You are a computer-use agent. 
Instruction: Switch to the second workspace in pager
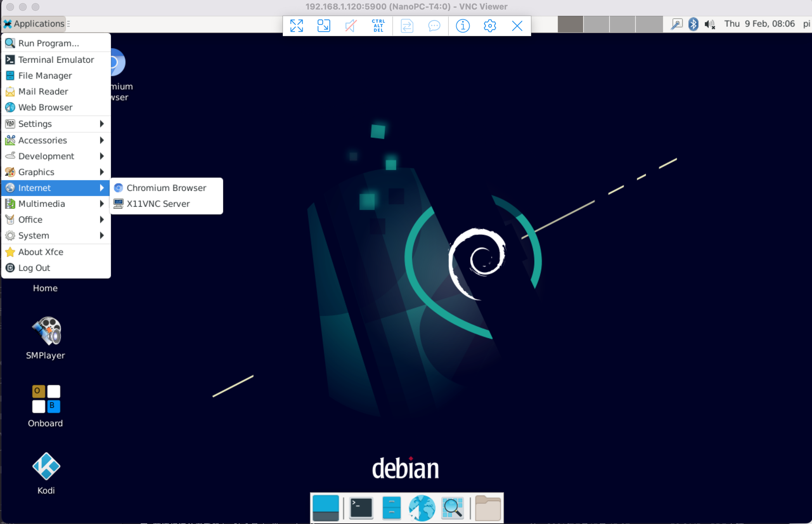point(596,24)
